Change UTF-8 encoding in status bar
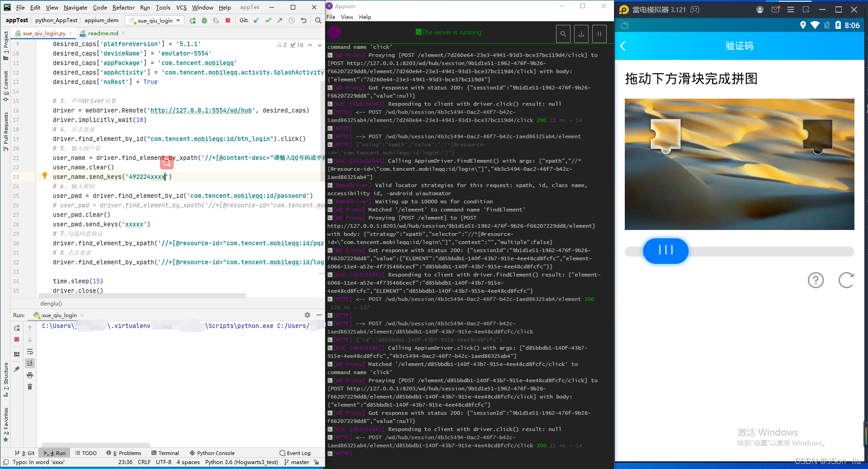 164,462
